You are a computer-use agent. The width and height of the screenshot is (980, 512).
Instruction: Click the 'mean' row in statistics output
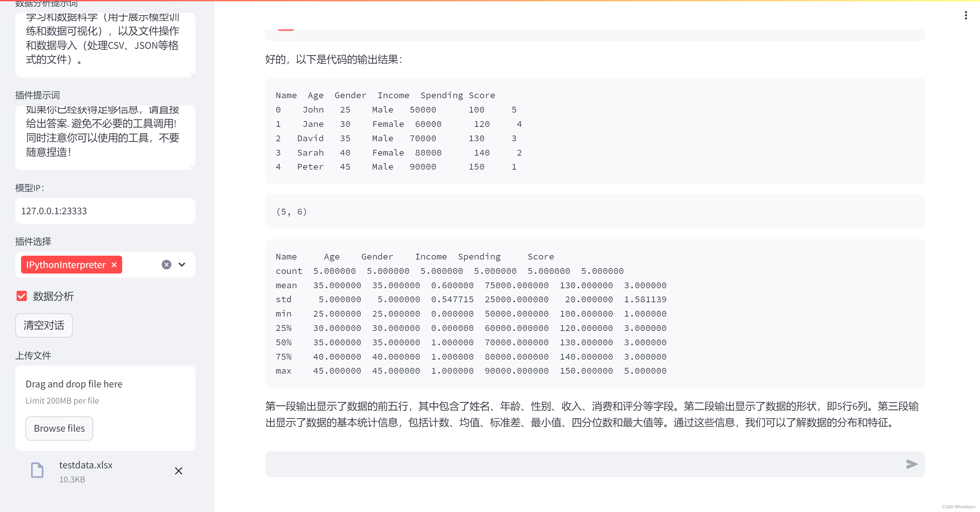(471, 285)
